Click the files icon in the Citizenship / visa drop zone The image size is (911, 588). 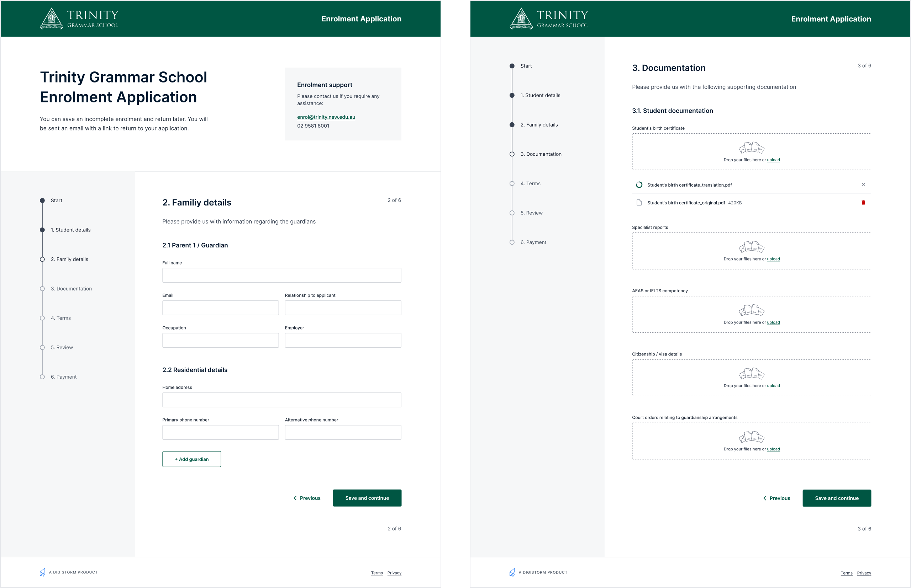(751, 374)
